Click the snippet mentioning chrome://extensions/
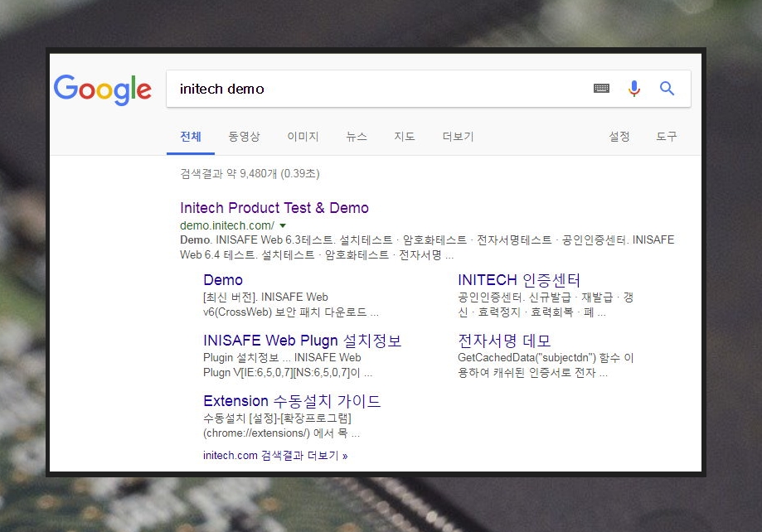The image size is (762, 532). tap(282, 426)
